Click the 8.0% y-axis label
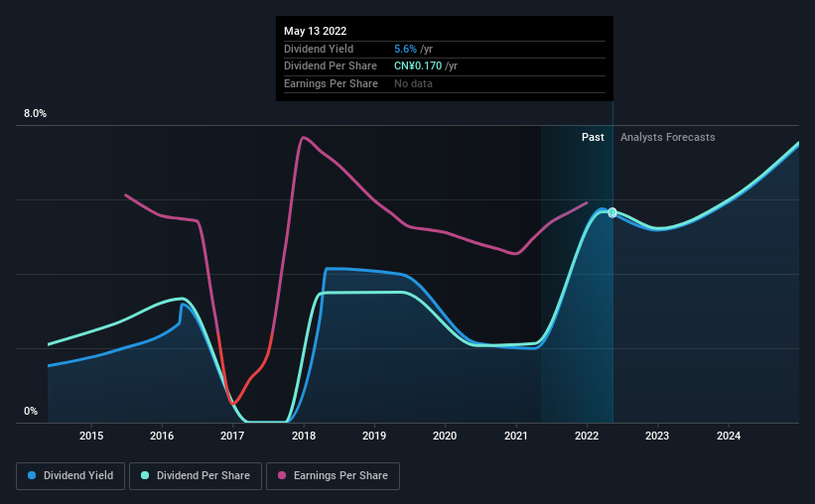 [x=35, y=114]
